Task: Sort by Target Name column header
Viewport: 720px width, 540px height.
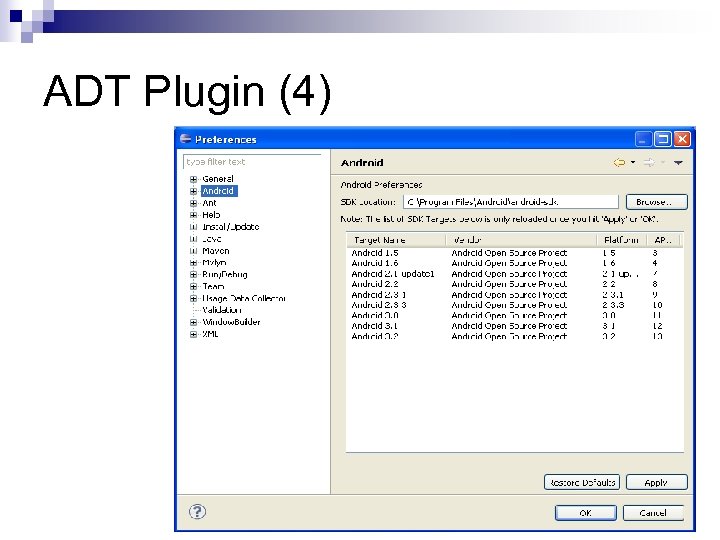Action: tap(396, 240)
